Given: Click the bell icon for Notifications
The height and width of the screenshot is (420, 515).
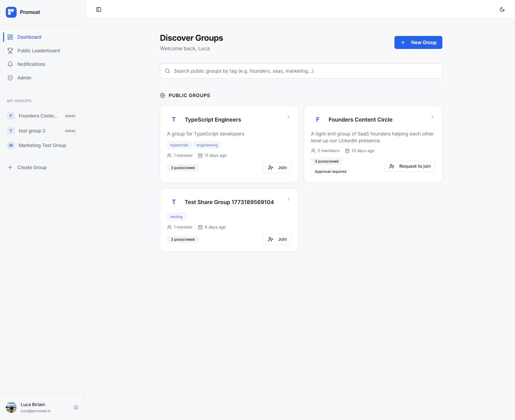Looking at the screenshot, I should pyautogui.click(x=10, y=64).
